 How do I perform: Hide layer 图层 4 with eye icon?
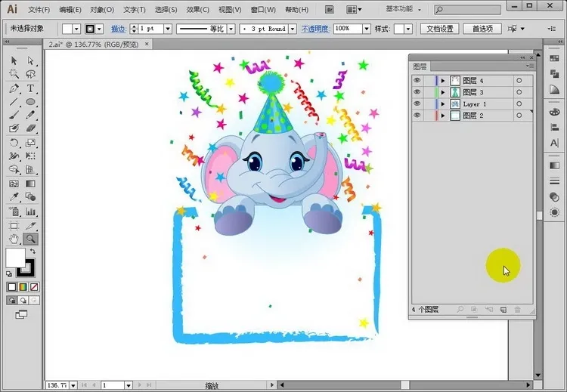(x=417, y=81)
